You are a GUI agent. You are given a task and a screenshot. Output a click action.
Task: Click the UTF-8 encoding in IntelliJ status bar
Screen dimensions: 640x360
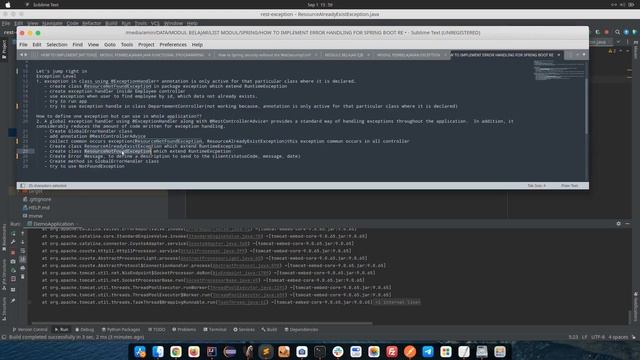(x=598, y=337)
